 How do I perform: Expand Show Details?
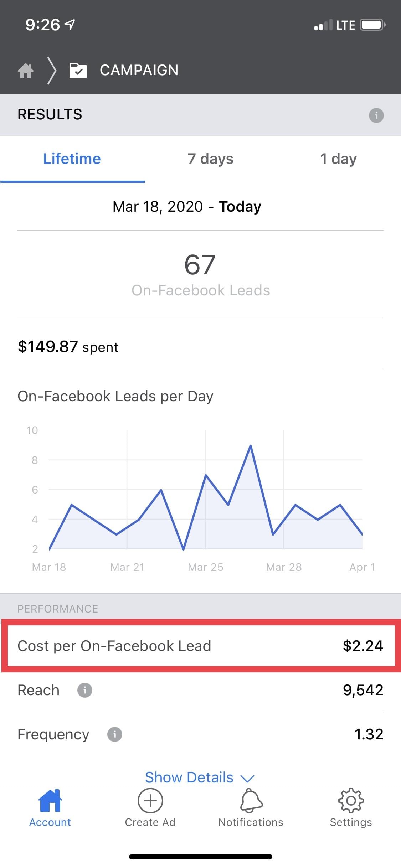tap(200, 777)
